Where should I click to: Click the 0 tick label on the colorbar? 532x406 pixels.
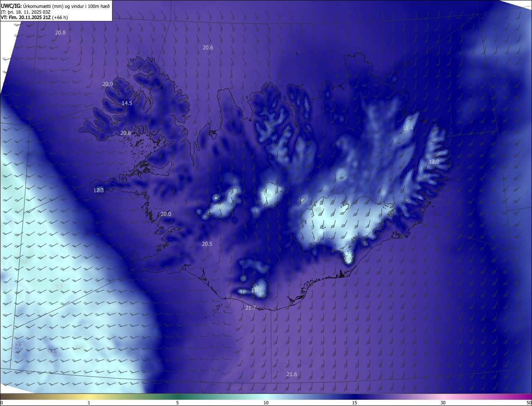[x=2, y=403]
